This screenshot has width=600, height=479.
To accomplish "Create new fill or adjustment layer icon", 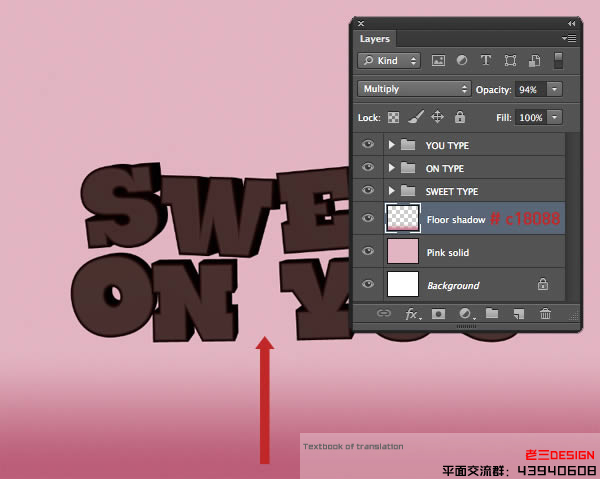I will pyautogui.click(x=466, y=314).
